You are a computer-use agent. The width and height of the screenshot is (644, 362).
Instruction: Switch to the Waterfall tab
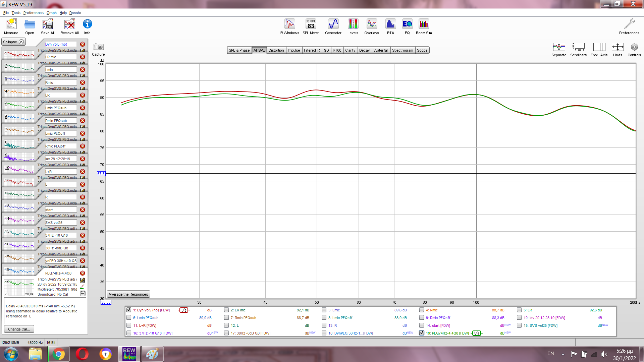tap(381, 50)
